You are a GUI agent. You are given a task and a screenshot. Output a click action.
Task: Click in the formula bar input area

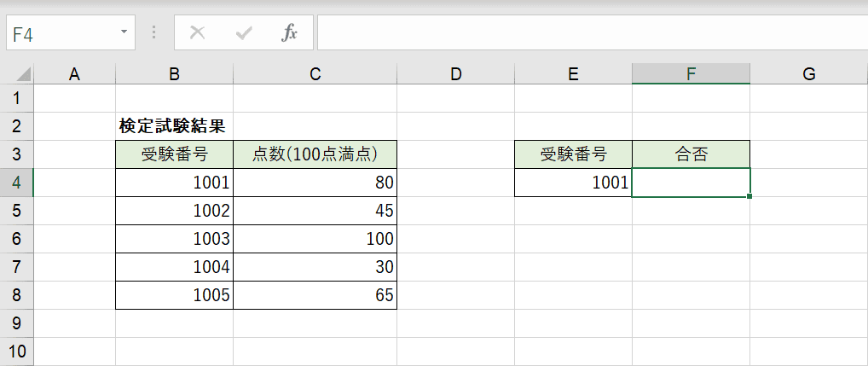(593, 32)
